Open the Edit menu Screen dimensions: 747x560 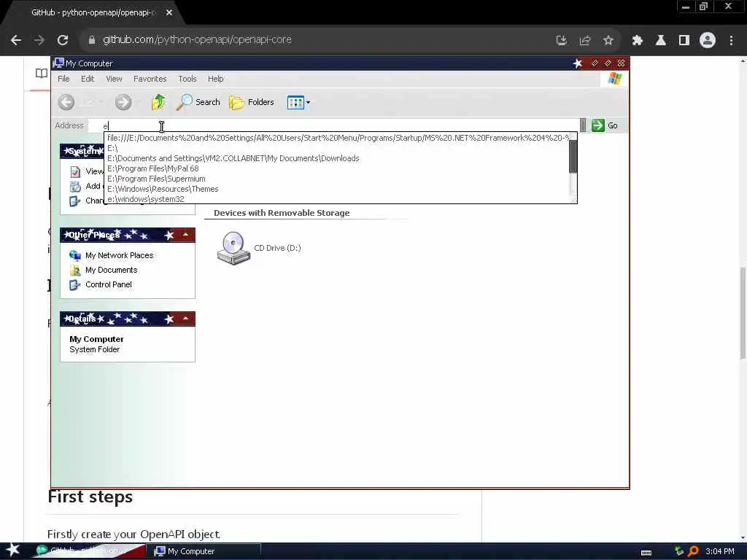coord(88,79)
